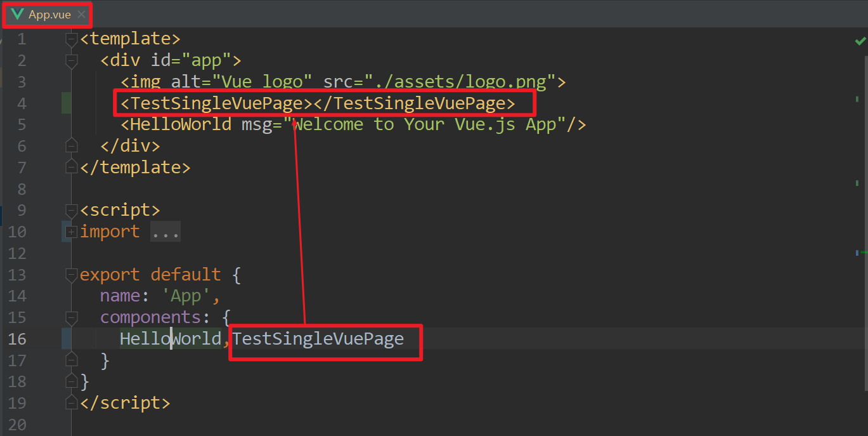Click the components property on line 15
The image size is (868, 436).
point(150,317)
